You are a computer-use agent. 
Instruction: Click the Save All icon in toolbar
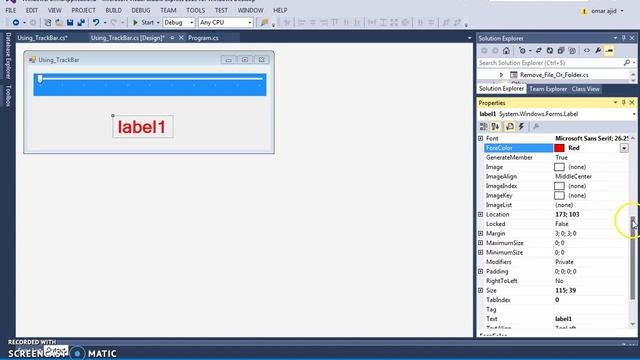click(81, 22)
